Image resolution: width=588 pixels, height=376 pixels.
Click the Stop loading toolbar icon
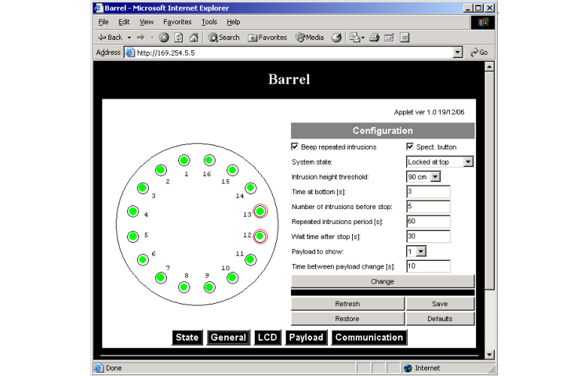pyautogui.click(x=164, y=38)
